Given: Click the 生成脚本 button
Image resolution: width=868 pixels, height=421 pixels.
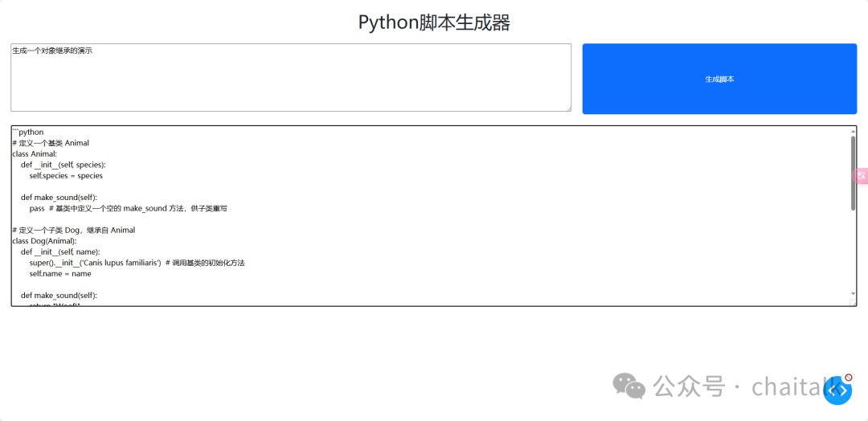Looking at the screenshot, I should click(x=719, y=79).
